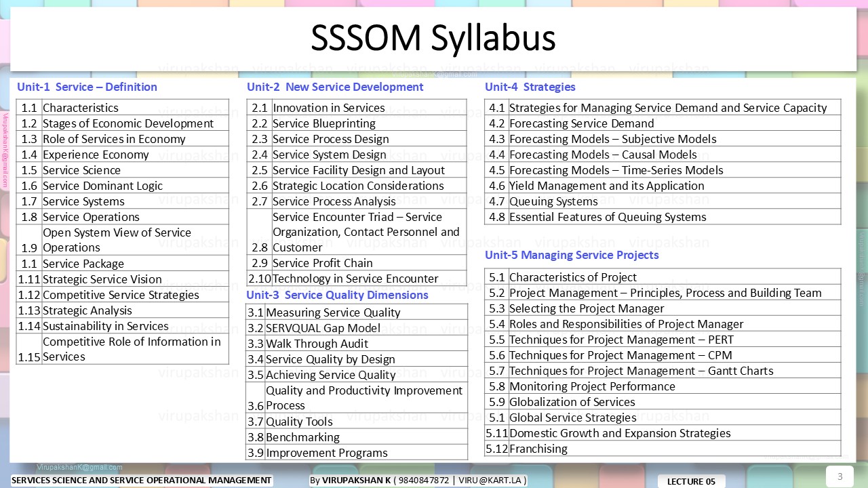Select 'Globalization of Services' topic
868x488 pixels.
coord(675,401)
